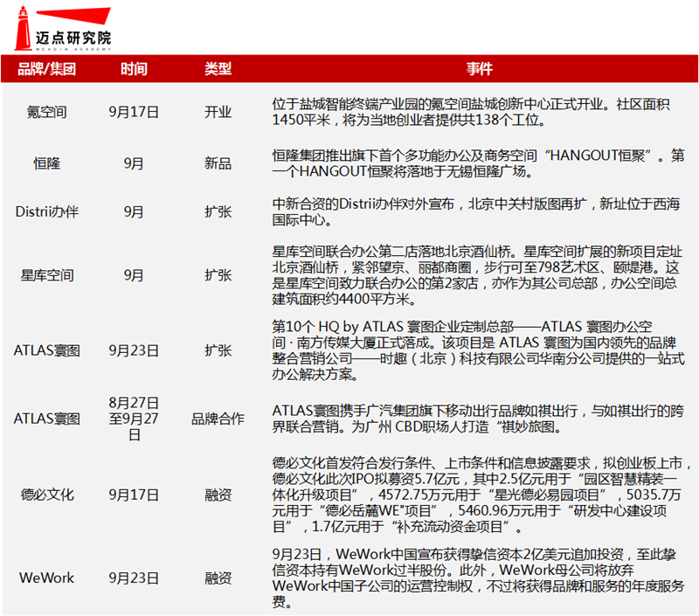Screen dimensions: 699x616
Task: Click the 氪空间盐城创新中心 event description
Action: point(479,112)
